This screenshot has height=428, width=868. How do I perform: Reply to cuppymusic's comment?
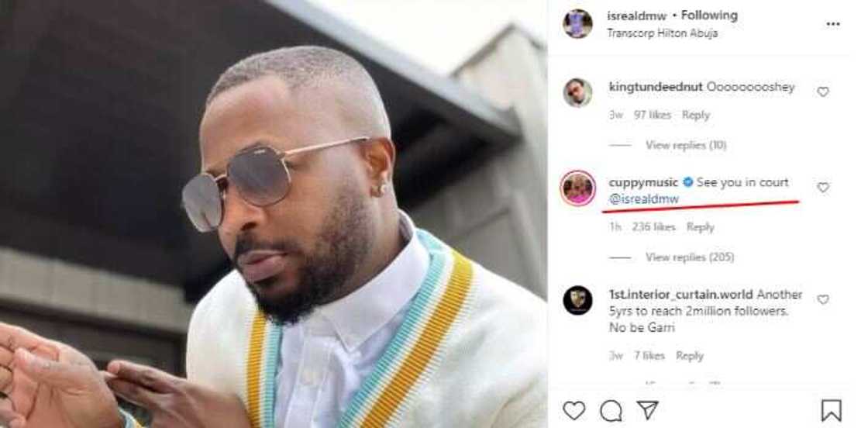[700, 227]
